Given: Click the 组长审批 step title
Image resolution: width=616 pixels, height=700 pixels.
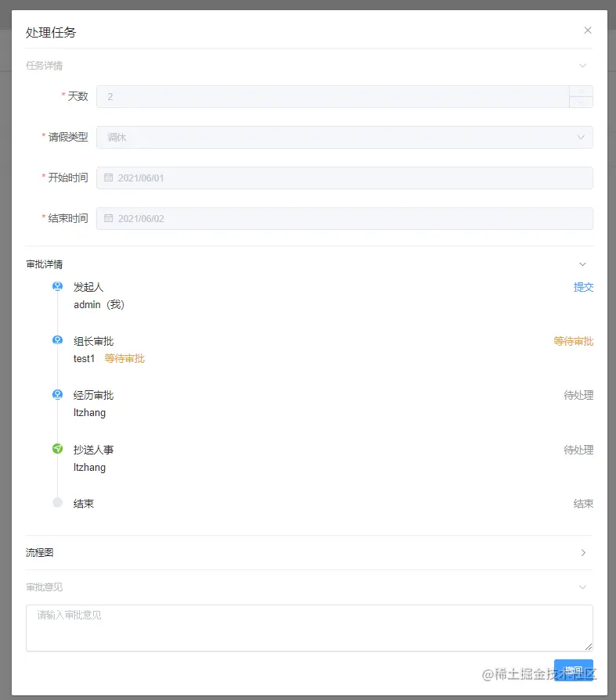Looking at the screenshot, I should [93, 342].
